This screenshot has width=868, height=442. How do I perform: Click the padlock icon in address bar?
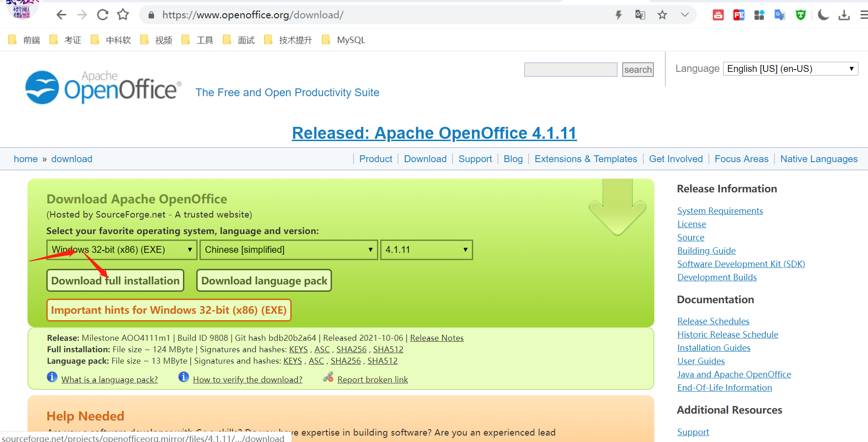click(x=151, y=15)
